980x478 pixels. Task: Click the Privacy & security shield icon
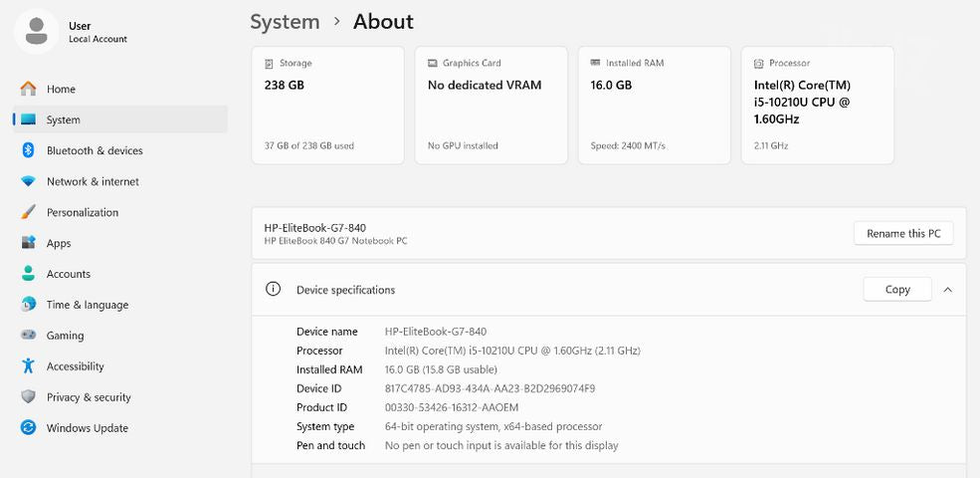coord(28,396)
